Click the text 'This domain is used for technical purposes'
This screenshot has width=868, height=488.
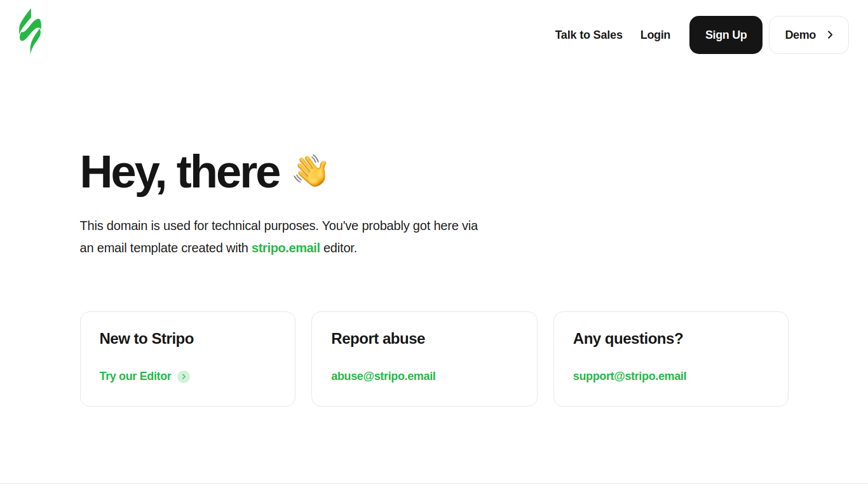coord(200,226)
